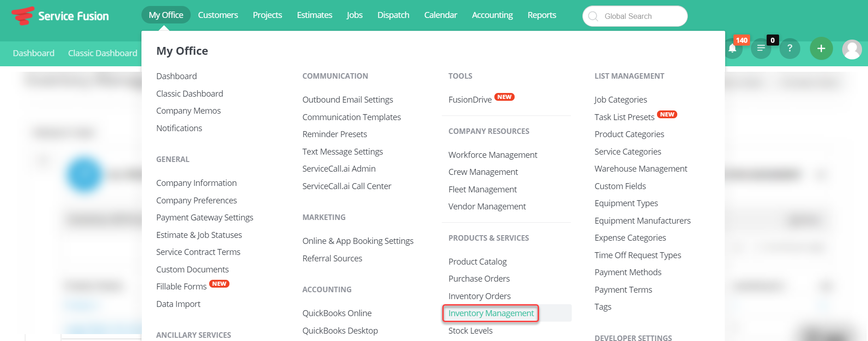Image resolution: width=868 pixels, height=341 pixels.
Task: Click the green plus quick-add button
Action: (821, 48)
